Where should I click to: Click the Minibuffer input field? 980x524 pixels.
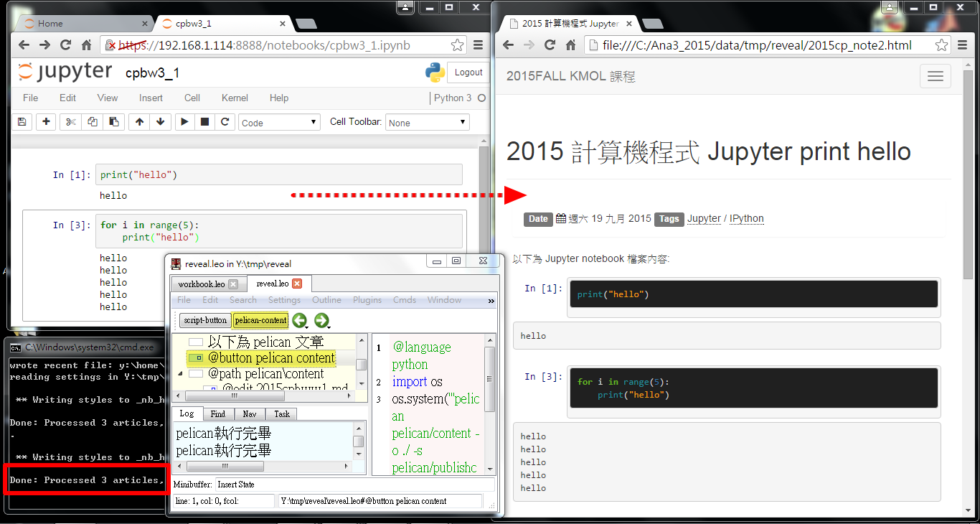coord(355,485)
